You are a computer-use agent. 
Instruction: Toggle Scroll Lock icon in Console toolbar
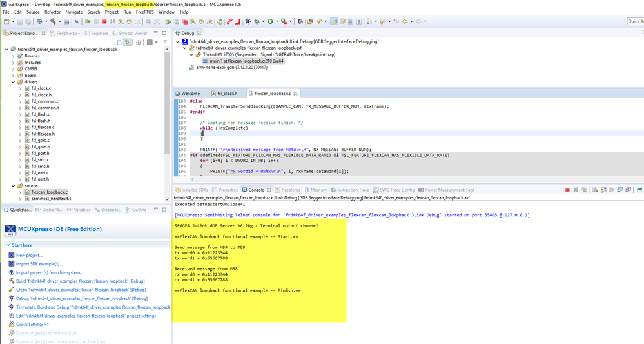tap(603, 190)
